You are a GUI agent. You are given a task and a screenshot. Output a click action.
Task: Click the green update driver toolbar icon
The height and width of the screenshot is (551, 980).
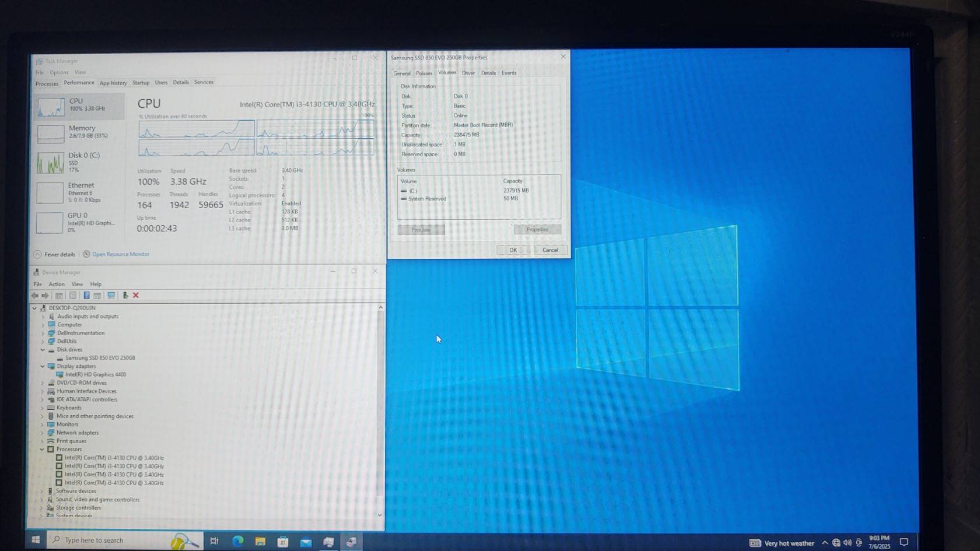pyautogui.click(x=125, y=296)
